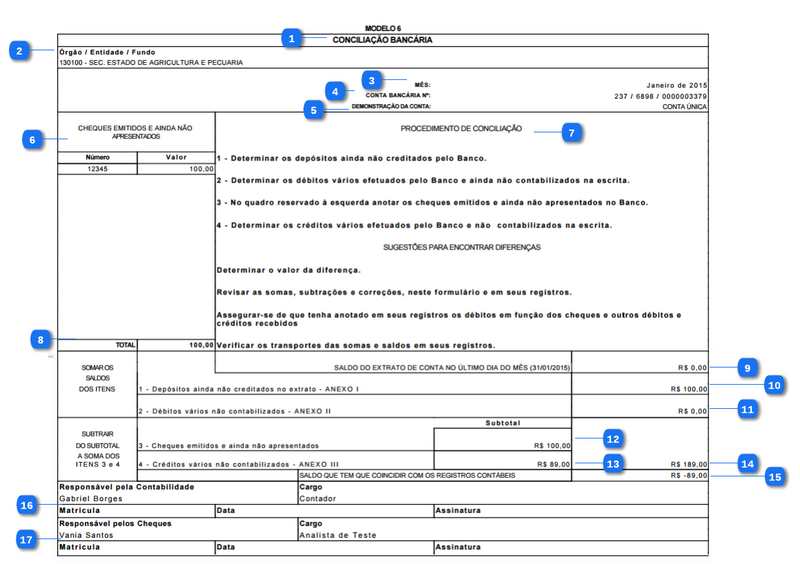Screen dimensions: 800x564
Task: Click callout marker 10 at right edge
Action: pos(773,384)
